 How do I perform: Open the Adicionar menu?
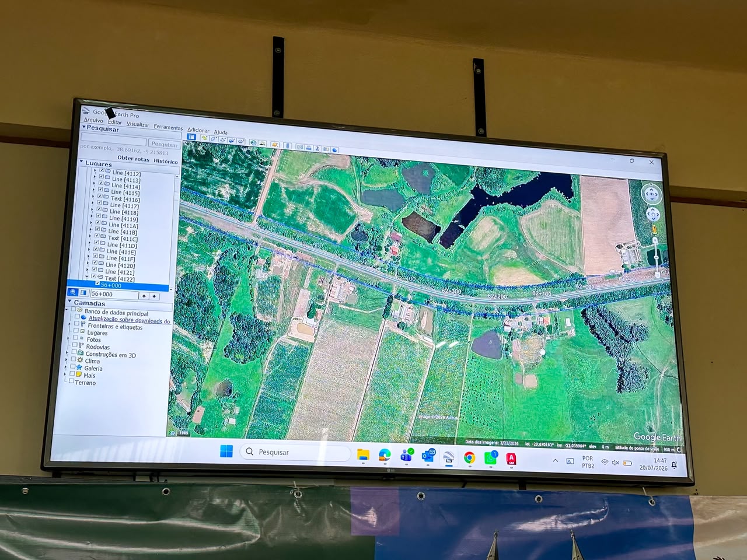tap(198, 130)
